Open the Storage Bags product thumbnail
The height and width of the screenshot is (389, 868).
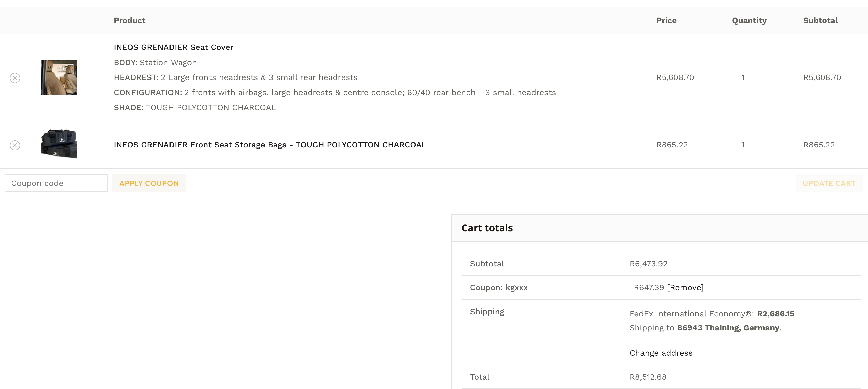click(59, 144)
